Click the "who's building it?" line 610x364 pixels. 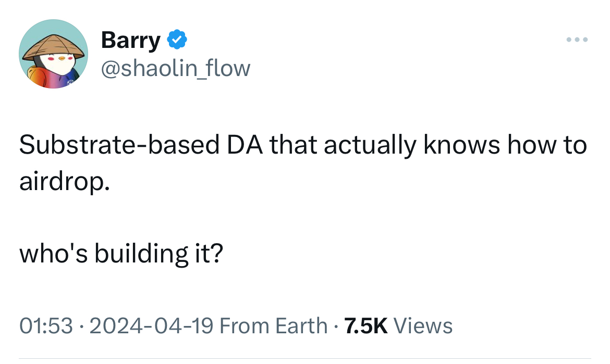pos(121,254)
